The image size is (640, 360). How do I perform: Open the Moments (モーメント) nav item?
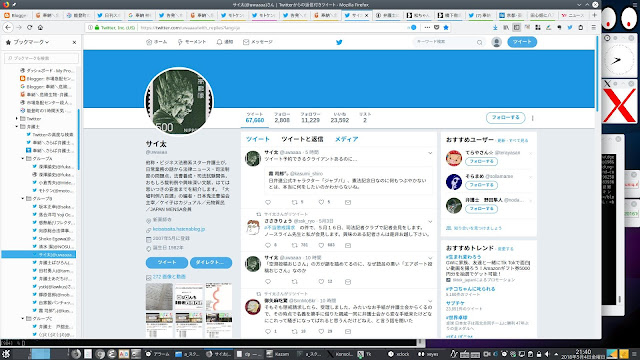(192, 42)
